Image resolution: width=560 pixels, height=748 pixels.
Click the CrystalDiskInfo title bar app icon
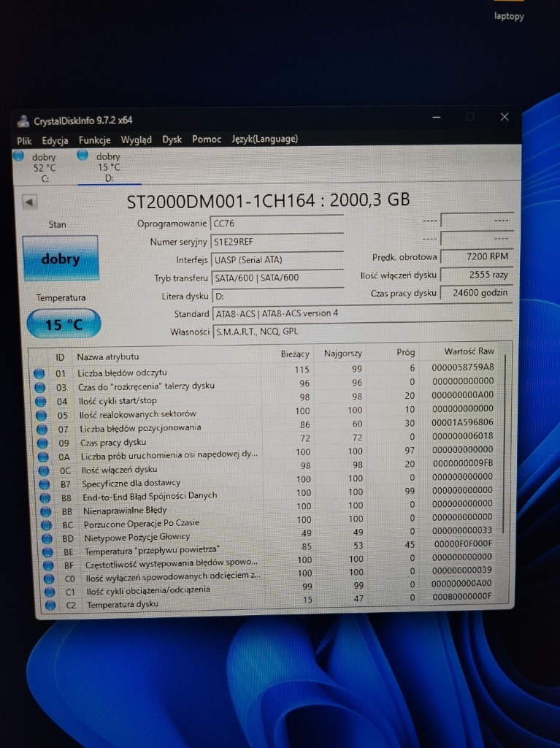click(23, 122)
